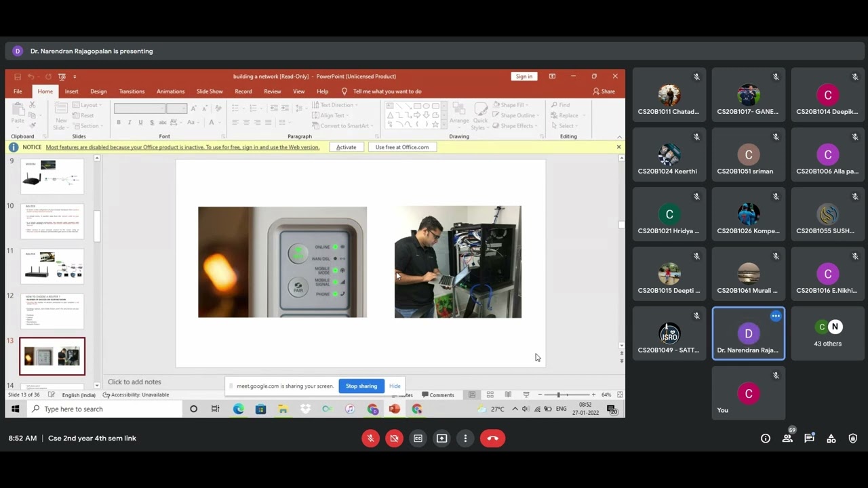Screen dimensions: 868x488
Task: Open the 43 others participant tile
Action: 827,333
